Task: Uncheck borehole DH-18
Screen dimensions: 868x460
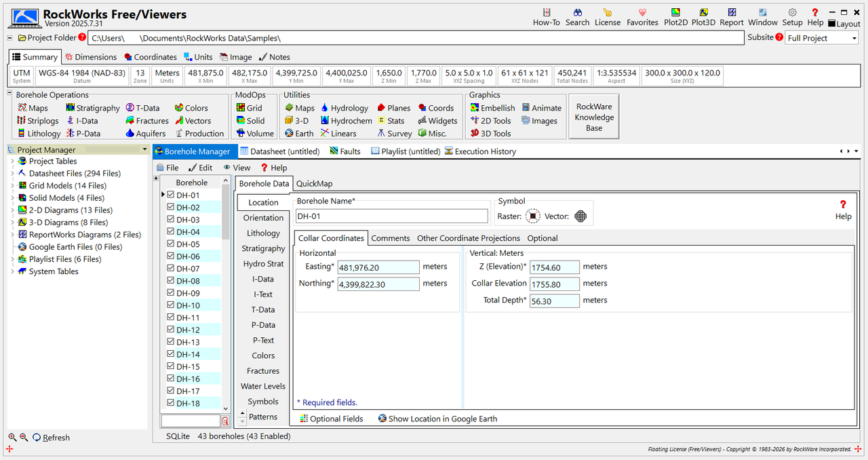Action: coord(171,402)
